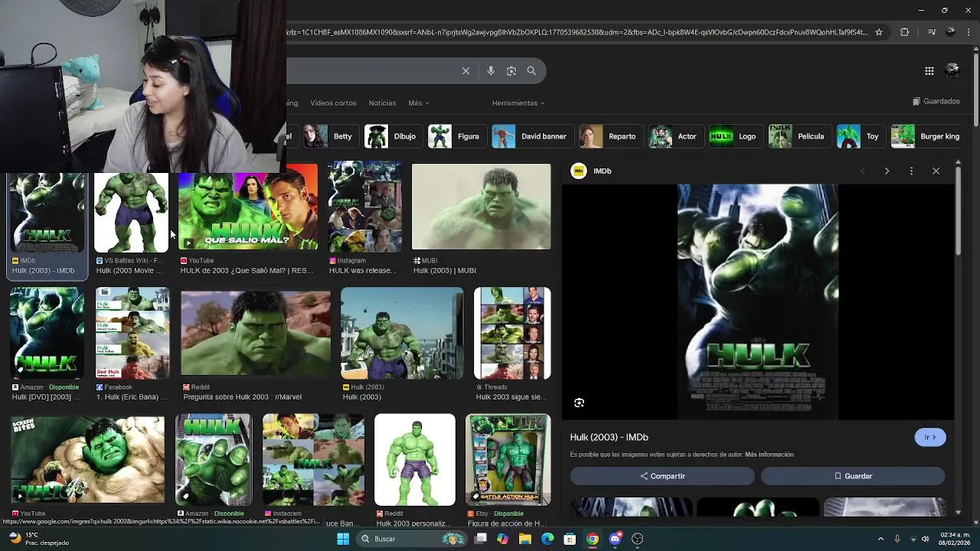
Task: Open Discord from the taskbar
Action: (615, 539)
